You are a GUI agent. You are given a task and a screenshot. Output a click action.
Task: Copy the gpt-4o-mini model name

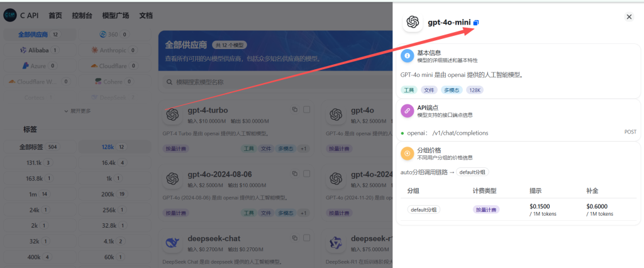tap(476, 23)
